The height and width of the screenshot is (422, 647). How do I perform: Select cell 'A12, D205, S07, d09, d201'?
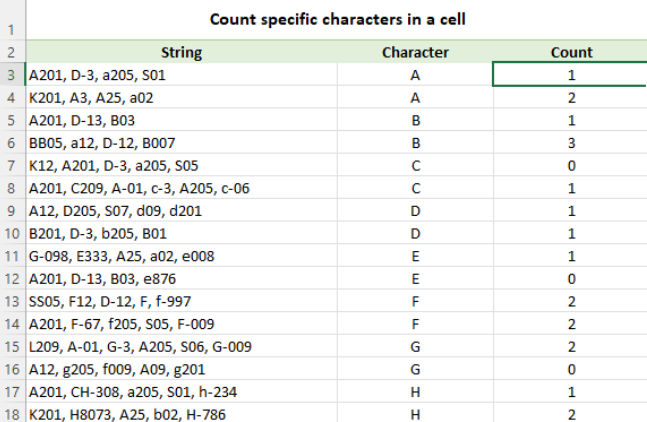pyautogui.click(x=182, y=211)
